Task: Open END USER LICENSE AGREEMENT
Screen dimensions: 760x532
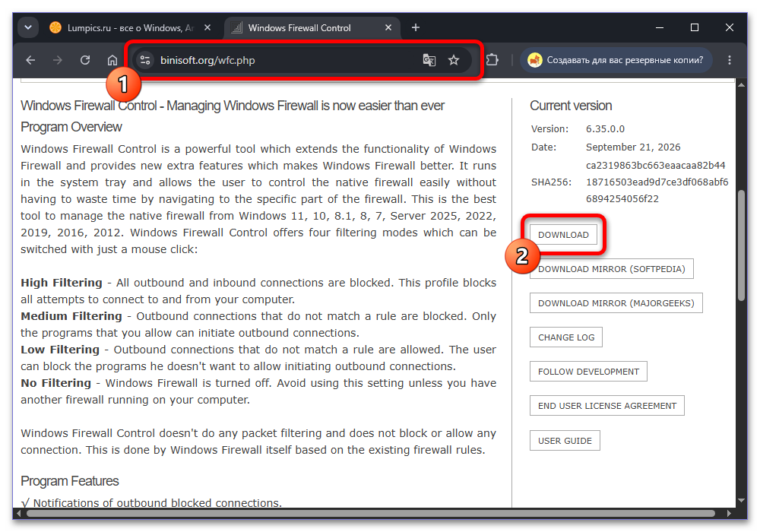Action: (607, 406)
